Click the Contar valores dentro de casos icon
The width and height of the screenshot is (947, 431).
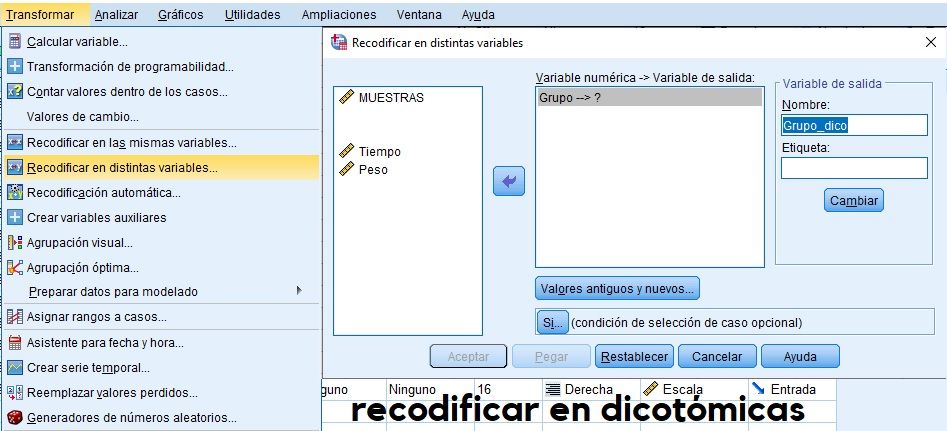point(15,92)
